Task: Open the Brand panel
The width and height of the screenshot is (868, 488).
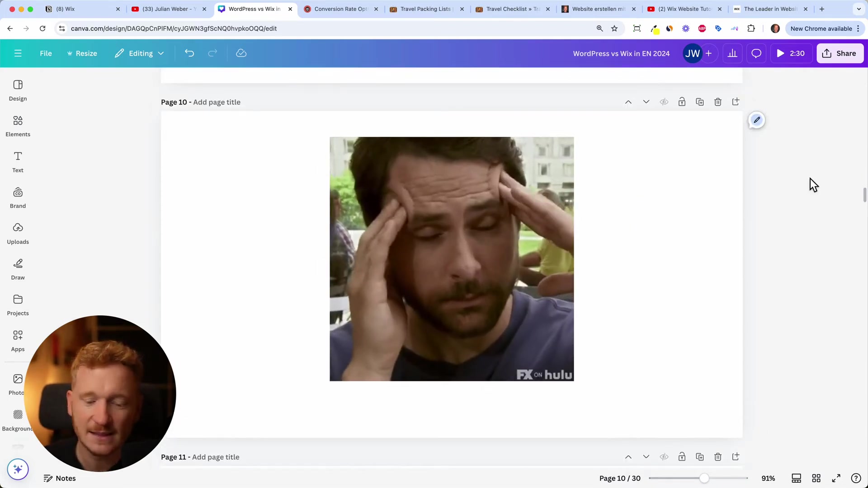Action: [18, 198]
